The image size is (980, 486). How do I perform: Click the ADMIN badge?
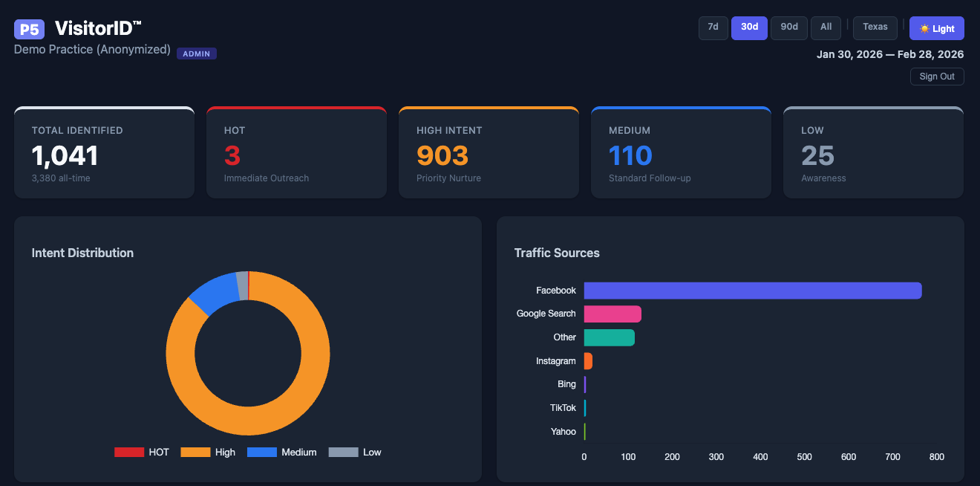point(196,53)
